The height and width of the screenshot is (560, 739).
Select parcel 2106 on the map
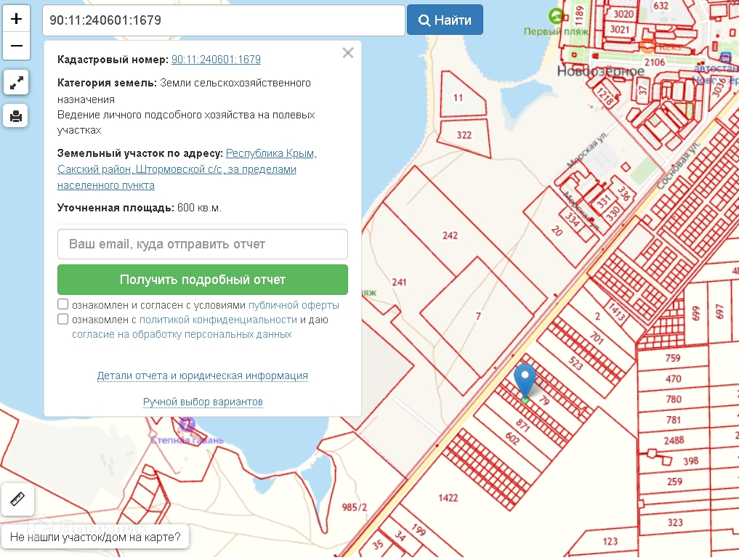click(655, 62)
